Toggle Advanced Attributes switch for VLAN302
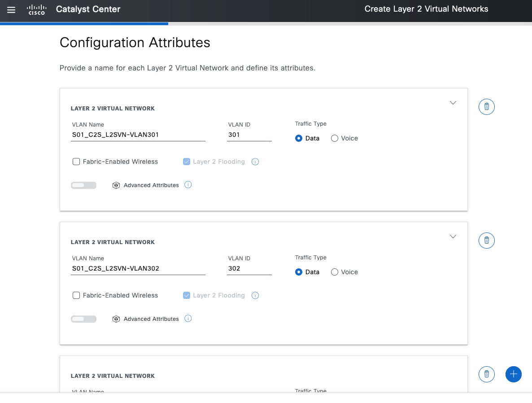The width and height of the screenshot is (532, 403). (x=83, y=319)
